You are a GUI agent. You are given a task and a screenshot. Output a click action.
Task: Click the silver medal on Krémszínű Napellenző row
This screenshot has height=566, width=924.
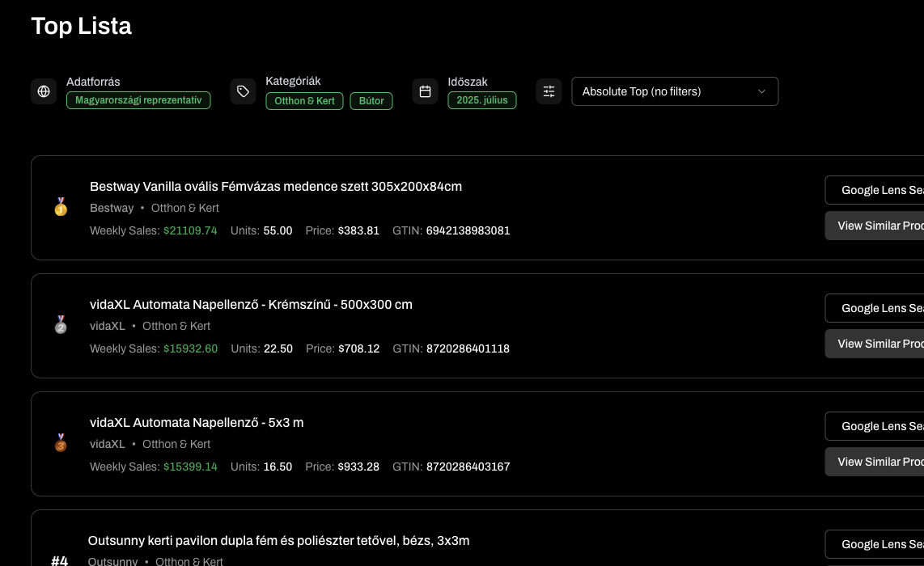coord(61,324)
